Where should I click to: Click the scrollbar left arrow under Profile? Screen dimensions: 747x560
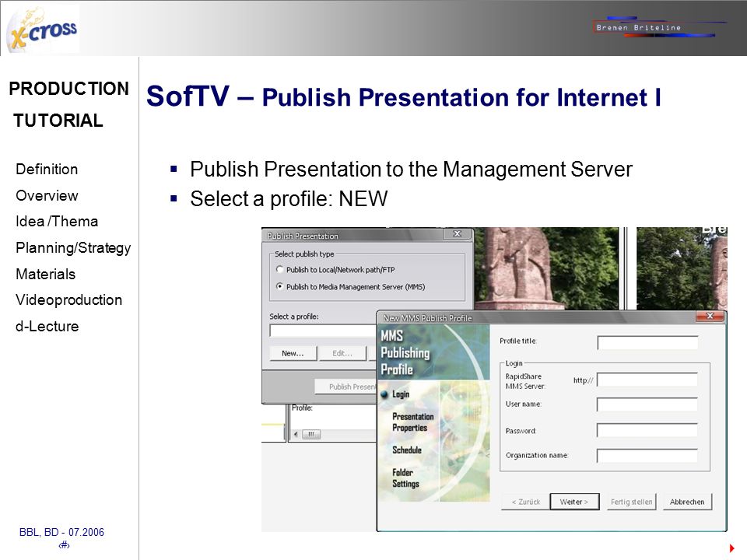point(296,434)
